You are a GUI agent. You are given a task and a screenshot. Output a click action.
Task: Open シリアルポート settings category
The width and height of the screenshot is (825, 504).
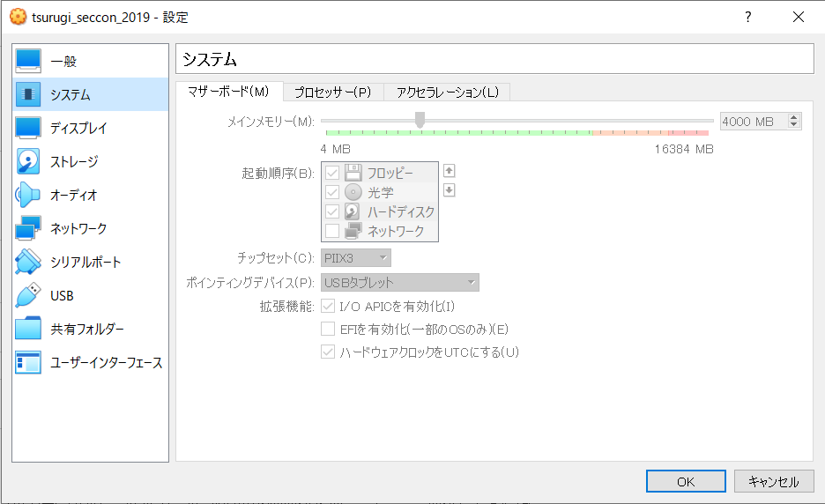coord(91,262)
